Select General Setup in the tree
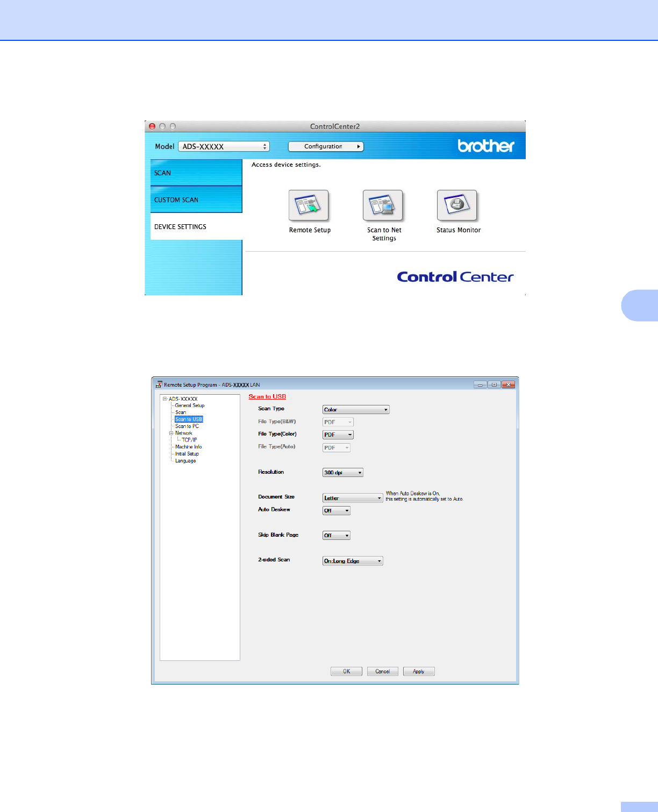 coord(190,405)
